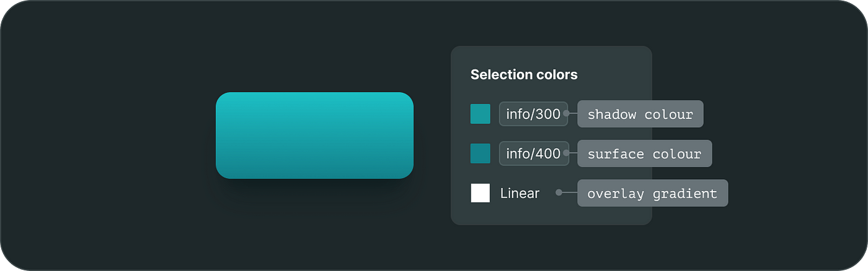Screen dimensions: 868x271
Task: Click the info/300 style name chip
Action: coord(533,114)
